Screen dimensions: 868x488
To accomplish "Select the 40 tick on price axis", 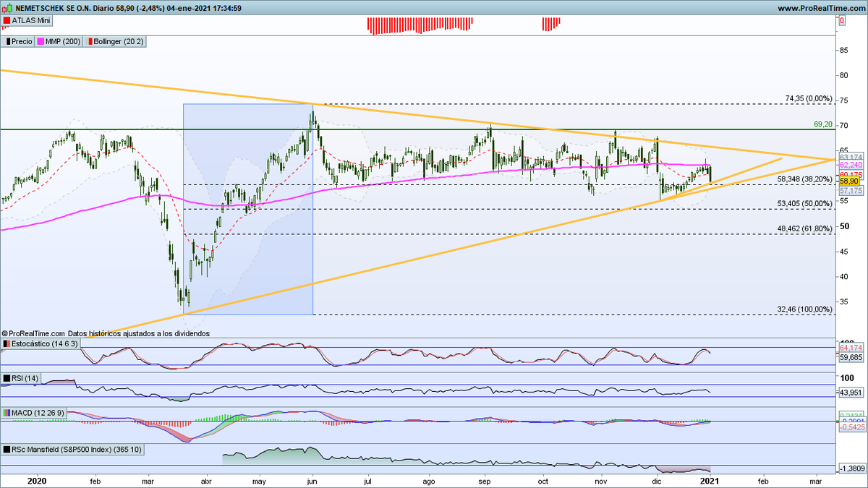I will pyautogui.click(x=844, y=276).
